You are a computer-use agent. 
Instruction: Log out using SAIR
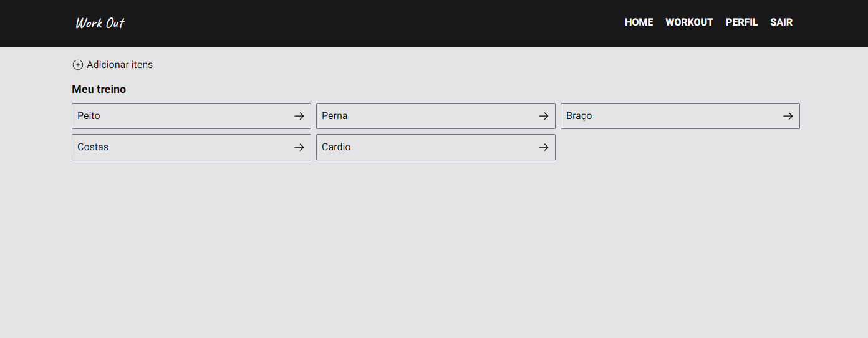pyautogui.click(x=781, y=22)
